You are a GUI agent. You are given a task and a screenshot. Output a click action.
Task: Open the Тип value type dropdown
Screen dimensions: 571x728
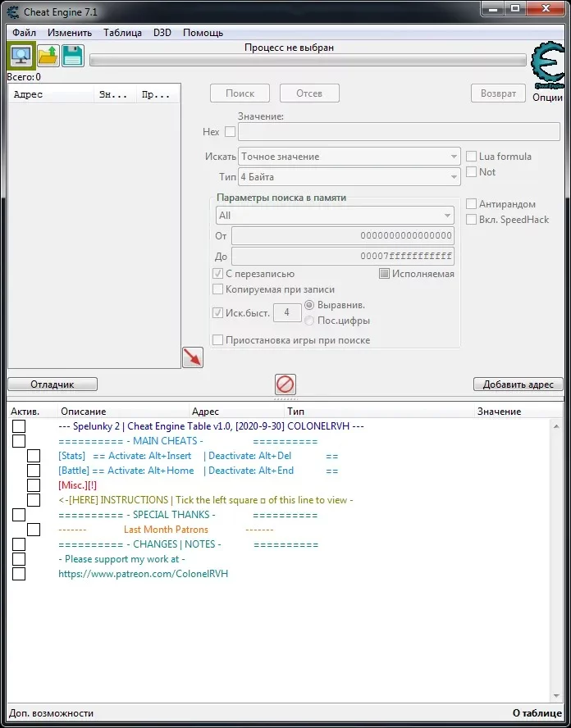(x=349, y=177)
